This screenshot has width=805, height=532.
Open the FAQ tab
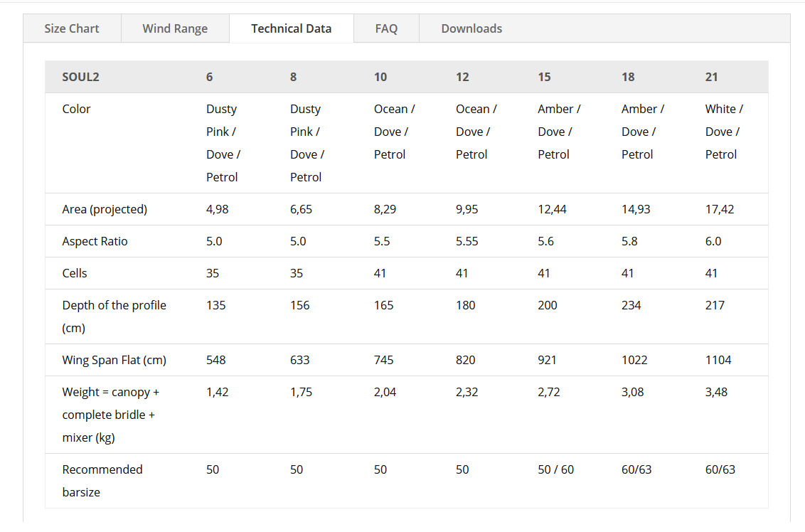point(386,28)
